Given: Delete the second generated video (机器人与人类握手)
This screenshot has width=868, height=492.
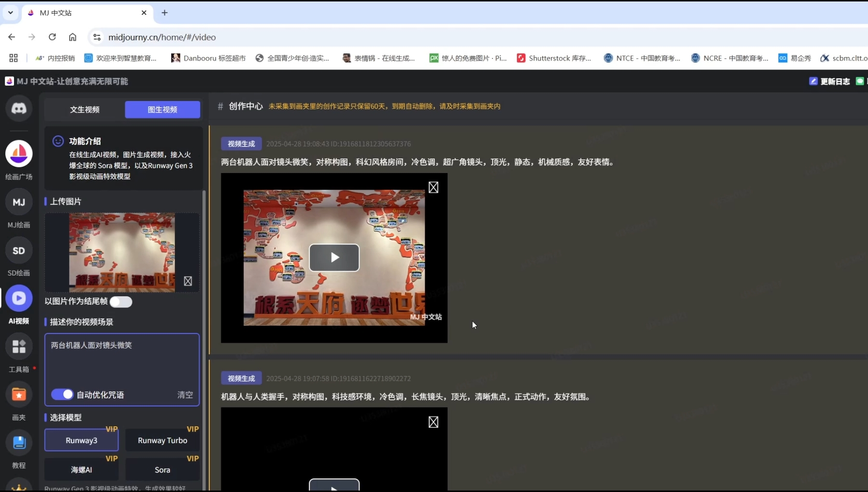Looking at the screenshot, I should coord(434,422).
